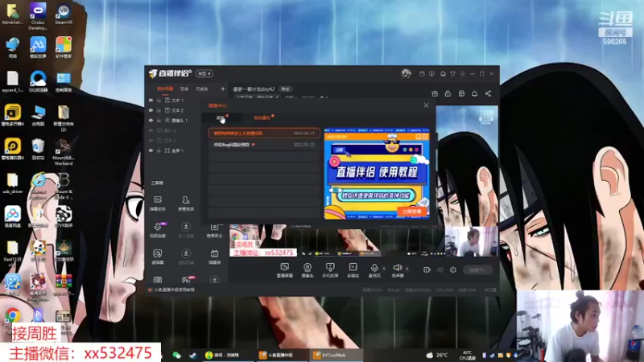Open Mount&Blade Warband desktop shortcut
This screenshot has width=644, height=362.
click(64, 152)
